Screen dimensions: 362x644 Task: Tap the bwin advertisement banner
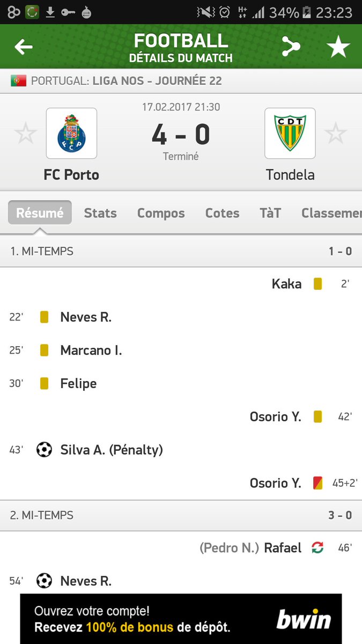point(181,618)
